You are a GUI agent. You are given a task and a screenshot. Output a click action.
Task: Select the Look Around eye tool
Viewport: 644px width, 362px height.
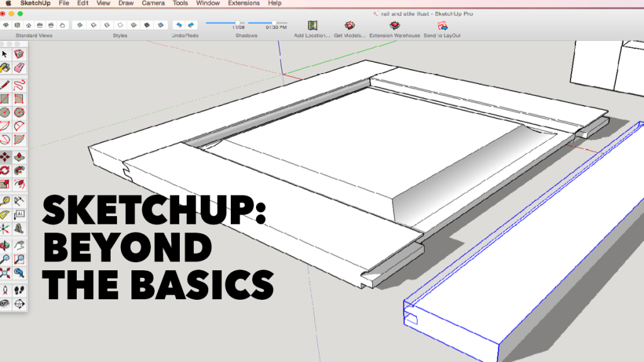(5, 304)
